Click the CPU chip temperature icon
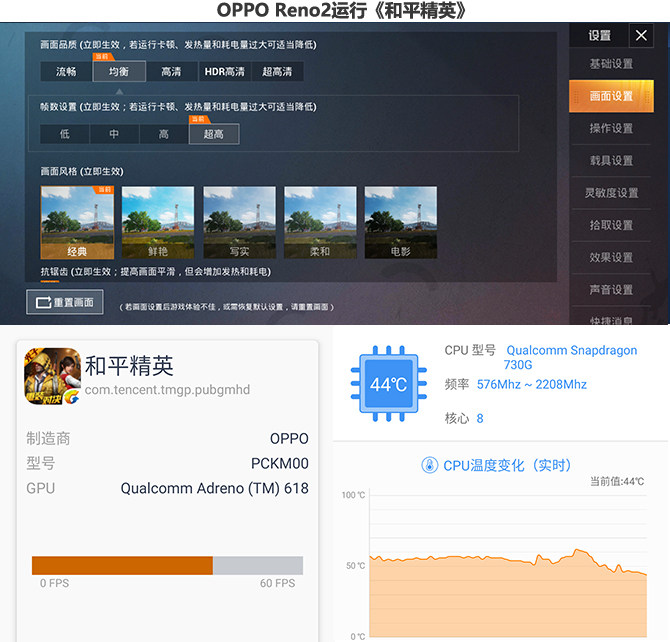The height and width of the screenshot is (642, 670). point(388,384)
